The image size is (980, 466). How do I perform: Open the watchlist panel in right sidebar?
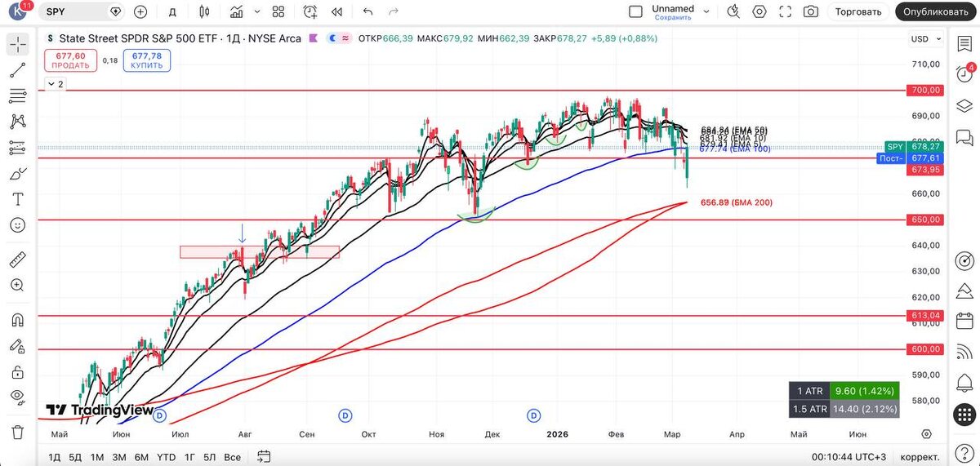[x=964, y=44]
